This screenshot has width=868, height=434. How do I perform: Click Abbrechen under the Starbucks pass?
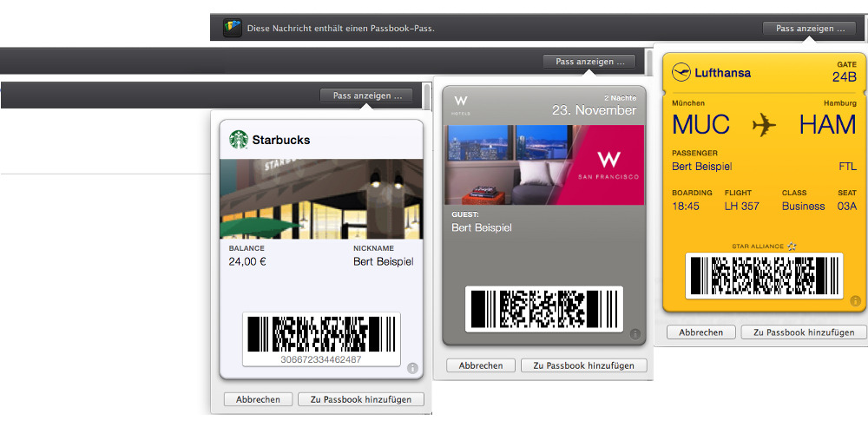coord(258,399)
